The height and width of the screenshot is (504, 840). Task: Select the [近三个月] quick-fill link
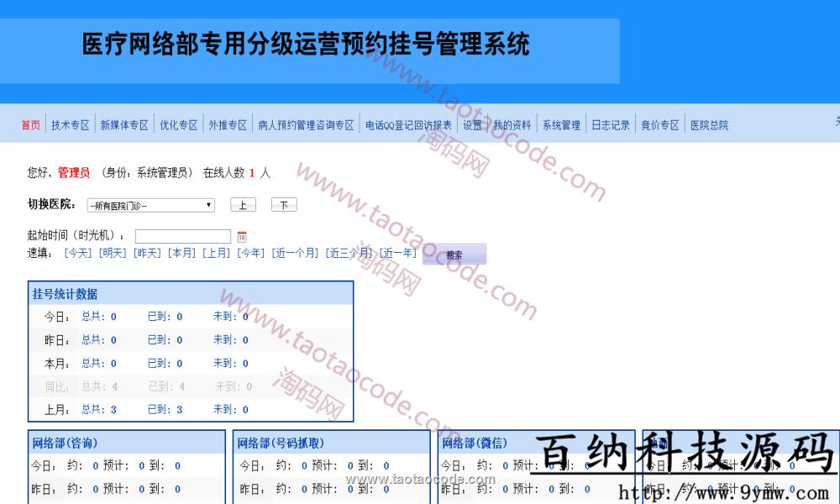click(349, 253)
